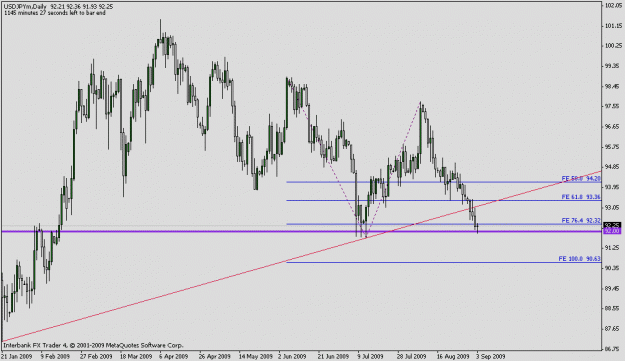Click the 18 Mar 2009 date label

coord(136,356)
